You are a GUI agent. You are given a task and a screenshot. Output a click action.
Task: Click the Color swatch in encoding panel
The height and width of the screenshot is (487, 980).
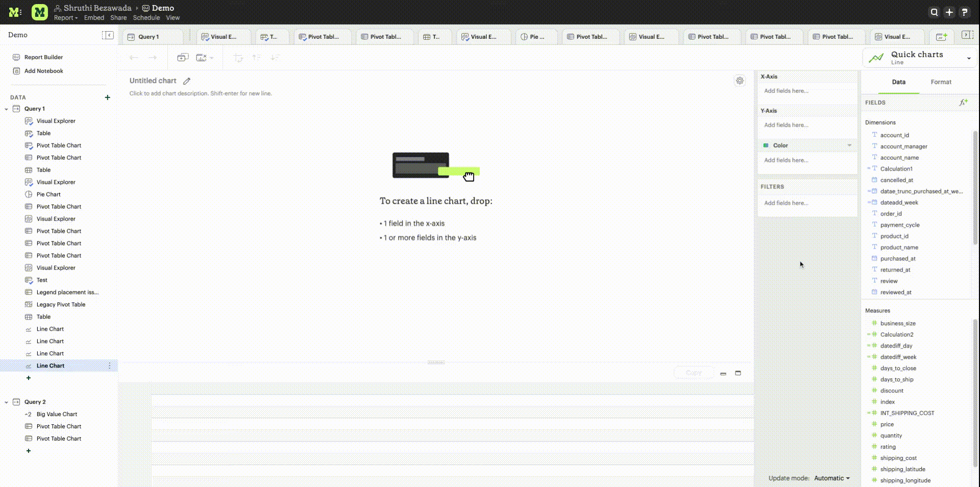coord(766,145)
